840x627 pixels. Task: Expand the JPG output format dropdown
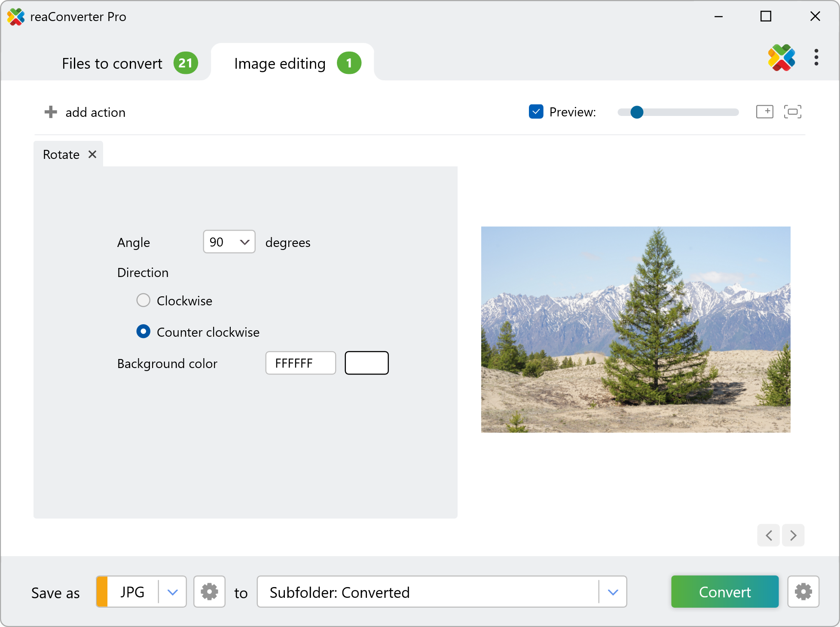[x=173, y=592]
